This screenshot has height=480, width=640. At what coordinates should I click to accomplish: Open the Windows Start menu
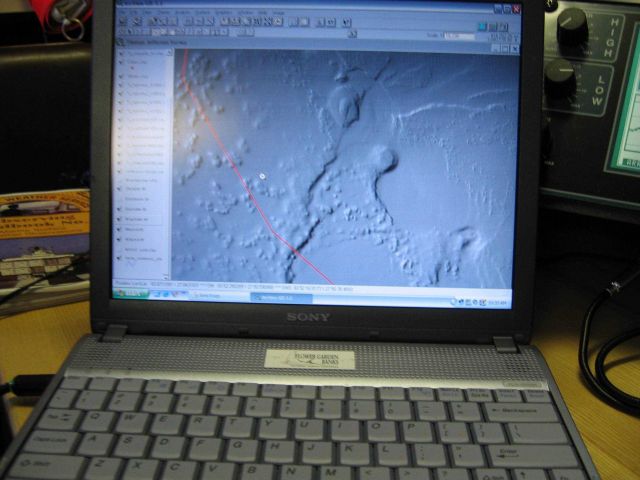[131, 293]
